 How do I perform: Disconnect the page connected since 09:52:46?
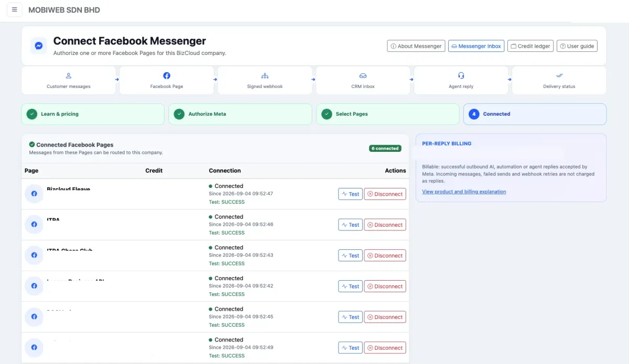[385, 225]
